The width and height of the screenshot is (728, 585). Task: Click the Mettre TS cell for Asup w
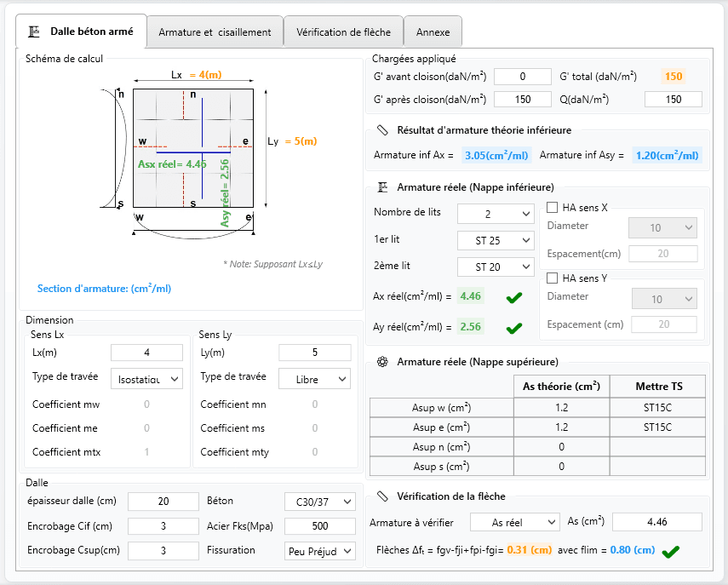[x=657, y=407]
